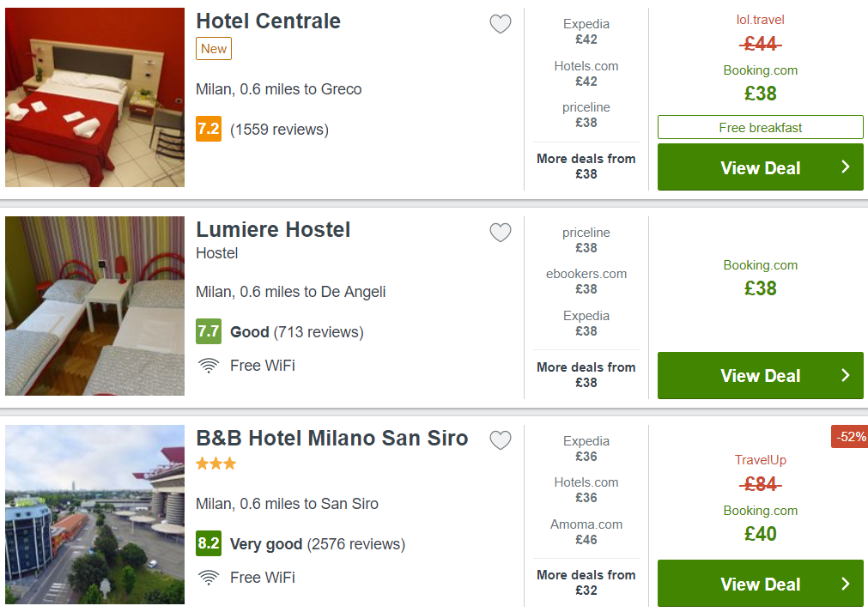Image resolution: width=868 pixels, height=612 pixels.
Task: Click the New badge under Hotel Centrale
Action: pos(214,49)
